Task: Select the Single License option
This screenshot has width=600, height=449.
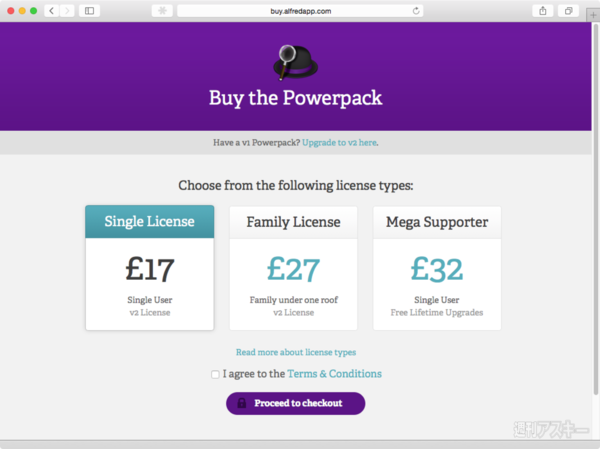Action: [149, 221]
